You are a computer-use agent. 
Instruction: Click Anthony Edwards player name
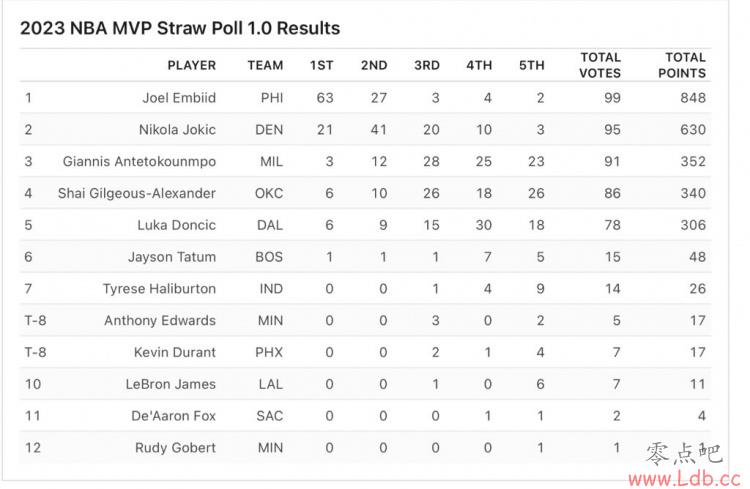[160, 321]
